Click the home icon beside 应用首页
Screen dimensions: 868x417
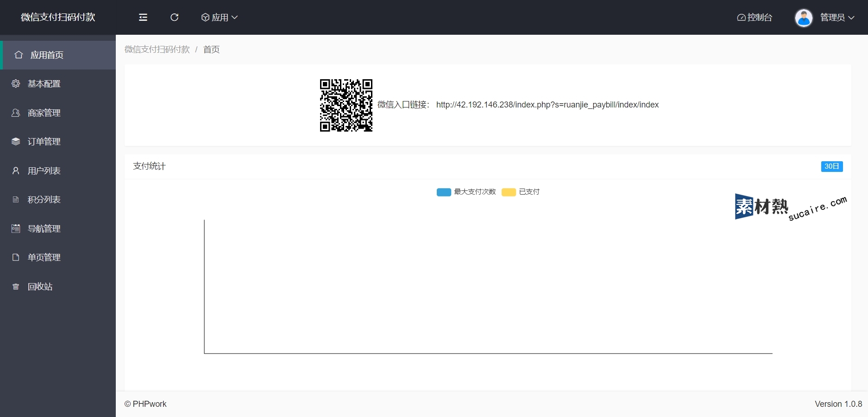click(19, 55)
